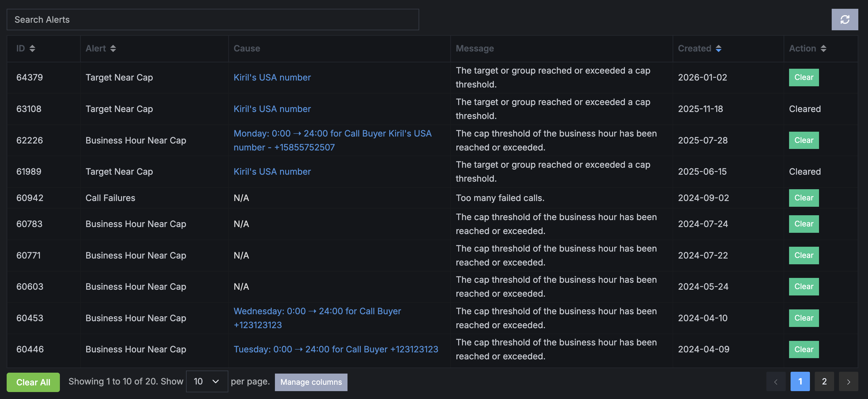This screenshot has height=399, width=868.
Task: Open Monday business hour cause link
Action: 333,140
